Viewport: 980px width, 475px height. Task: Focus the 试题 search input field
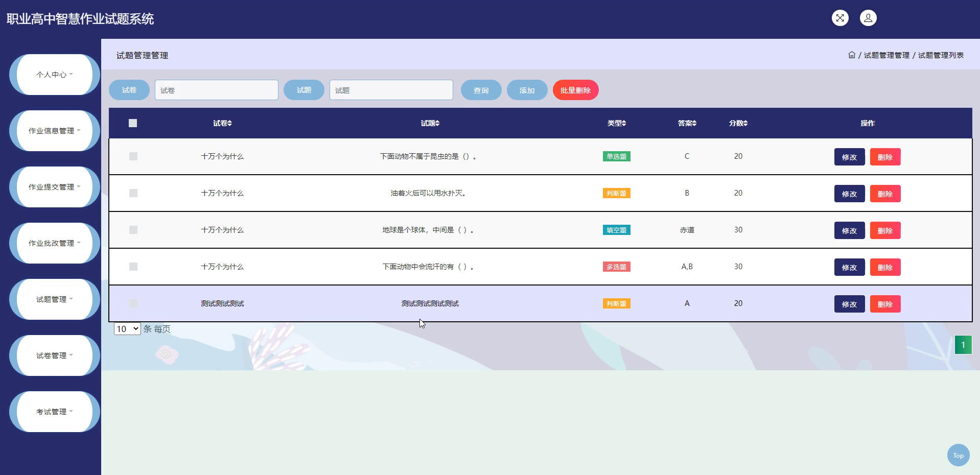[391, 90]
